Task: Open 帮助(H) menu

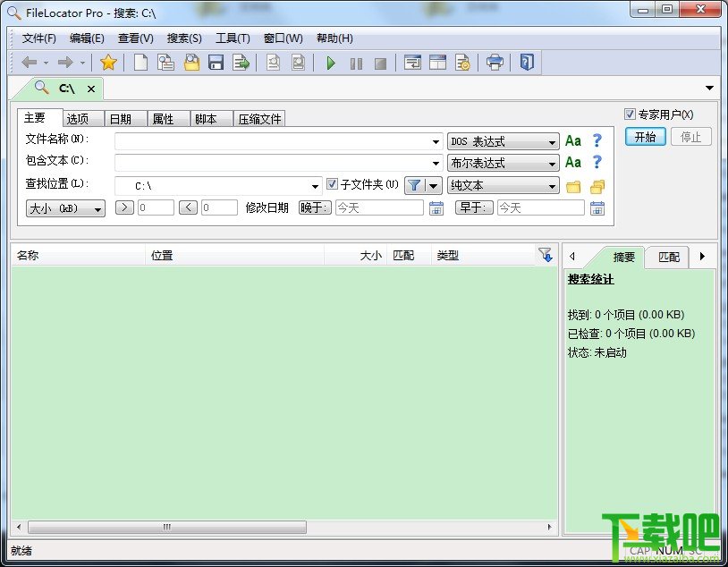Action: pos(334,38)
